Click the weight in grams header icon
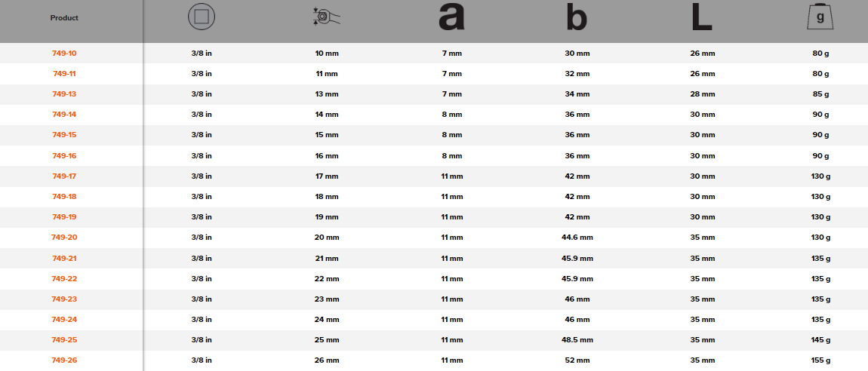 coord(820,18)
